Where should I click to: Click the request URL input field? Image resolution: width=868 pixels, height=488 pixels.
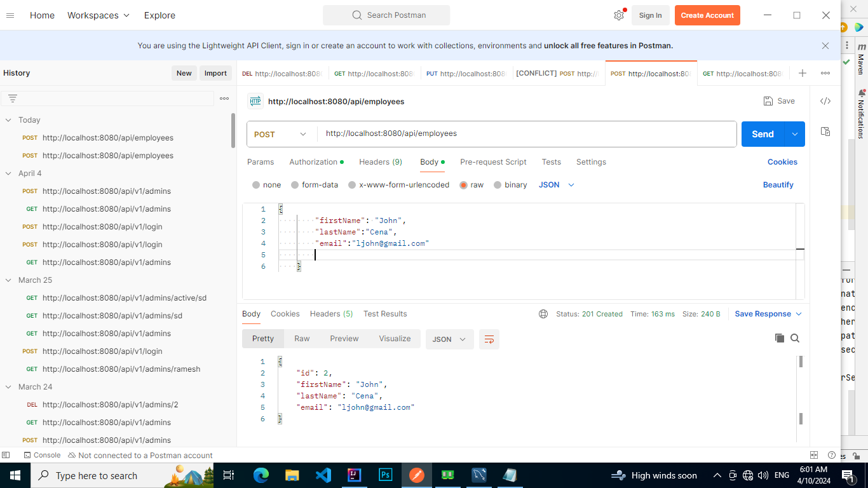click(x=527, y=134)
